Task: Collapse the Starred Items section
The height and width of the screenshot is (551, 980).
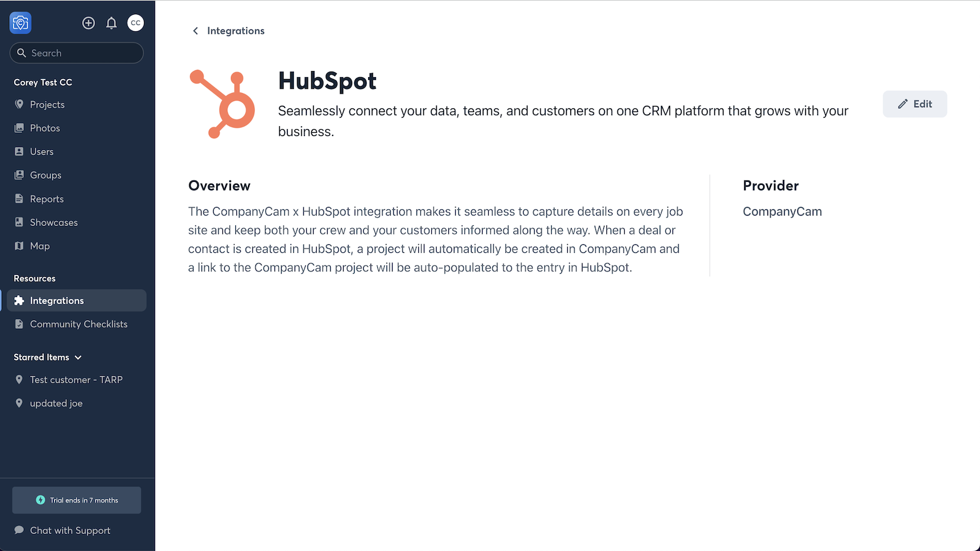Action: [x=78, y=357]
